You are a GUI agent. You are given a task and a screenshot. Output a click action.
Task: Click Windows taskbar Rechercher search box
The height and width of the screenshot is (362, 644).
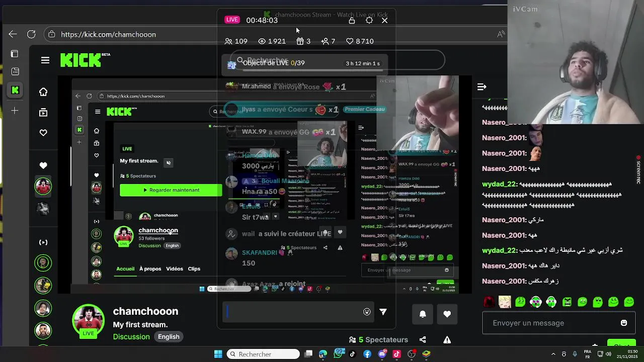click(x=263, y=354)
